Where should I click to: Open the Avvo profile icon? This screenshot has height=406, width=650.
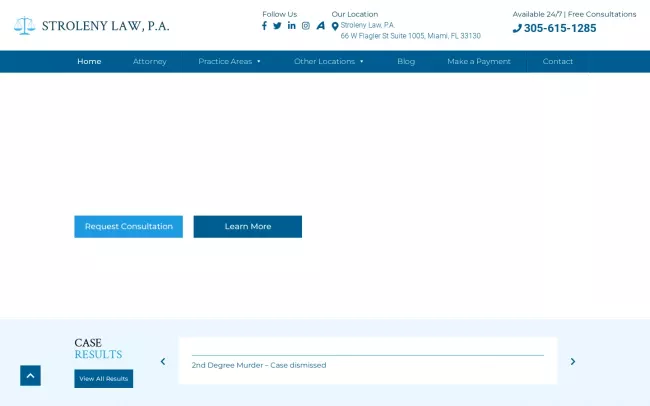[x=321, y=26]
